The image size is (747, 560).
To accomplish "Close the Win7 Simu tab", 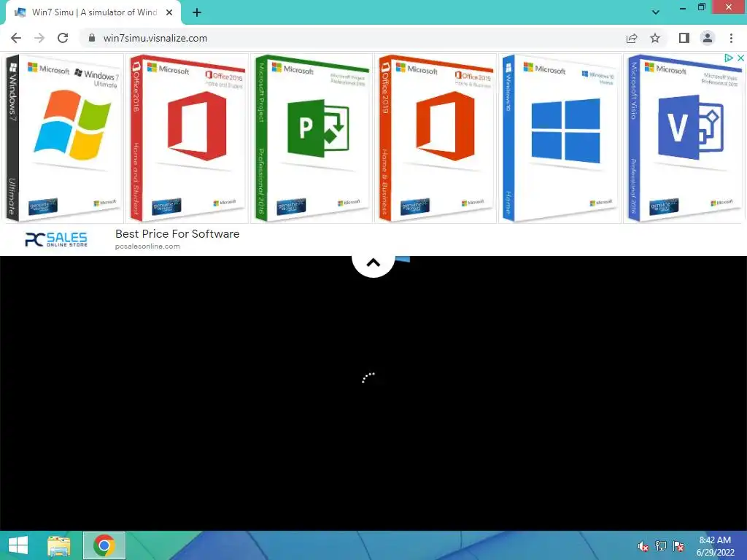I will 169,12.
